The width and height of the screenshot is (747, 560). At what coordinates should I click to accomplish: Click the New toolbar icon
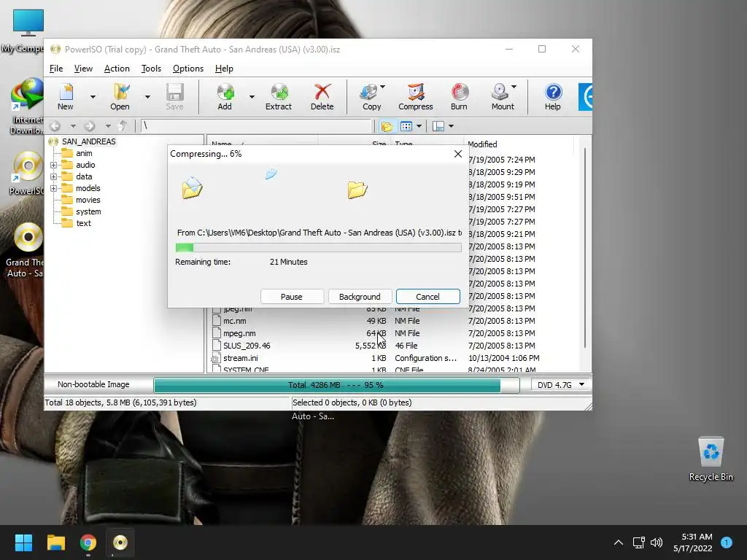[x=66, y=97]
